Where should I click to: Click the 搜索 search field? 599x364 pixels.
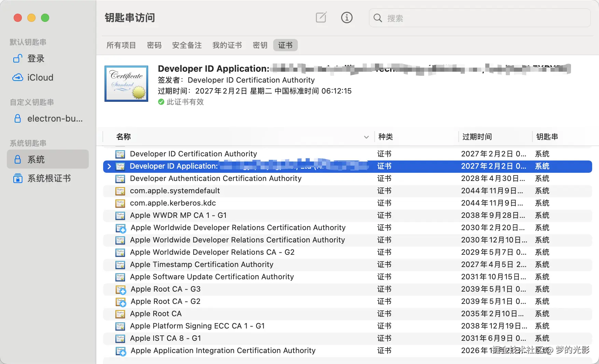tap(479, 18)
